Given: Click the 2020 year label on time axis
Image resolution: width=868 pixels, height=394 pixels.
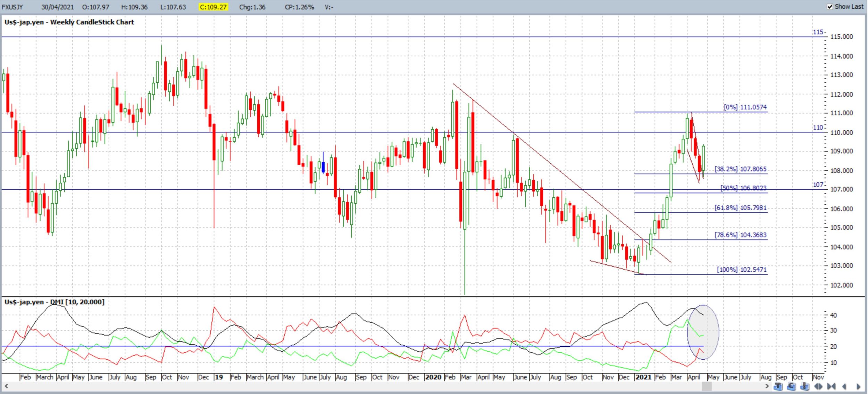Looking at the screenshot, I should 433,377.
